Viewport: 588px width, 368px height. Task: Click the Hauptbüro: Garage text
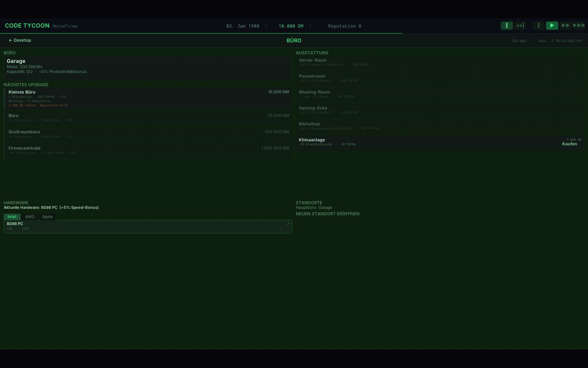point(314,208)
